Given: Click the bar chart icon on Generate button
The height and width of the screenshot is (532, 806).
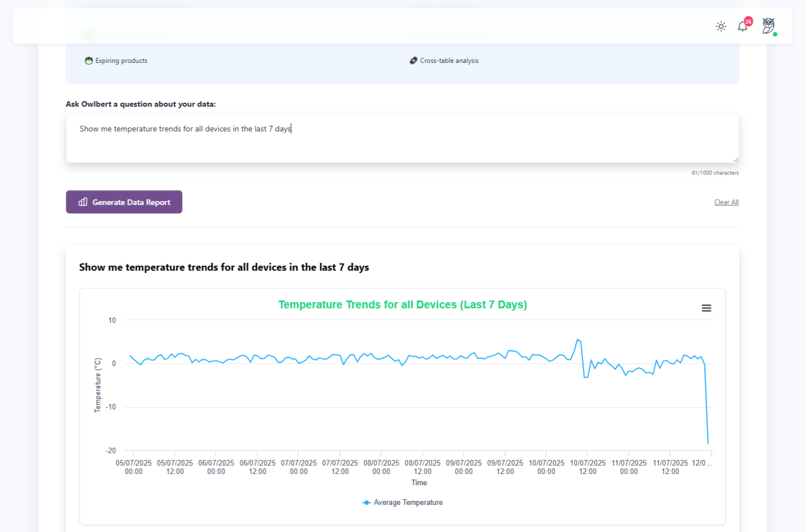Looking at the screenshot, I should (x=83, y=202).
